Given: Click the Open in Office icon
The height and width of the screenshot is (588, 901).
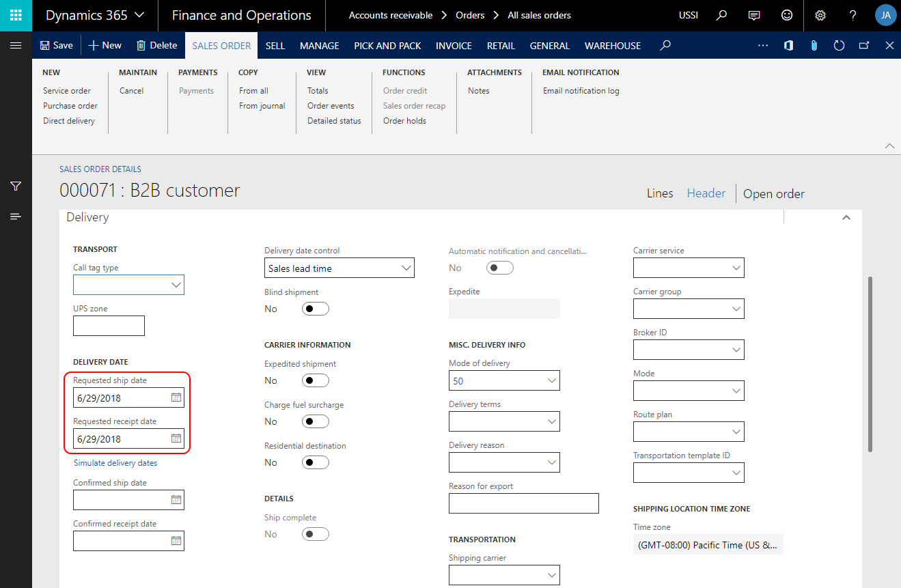Looking at the screenshot, I should point(788,46).
